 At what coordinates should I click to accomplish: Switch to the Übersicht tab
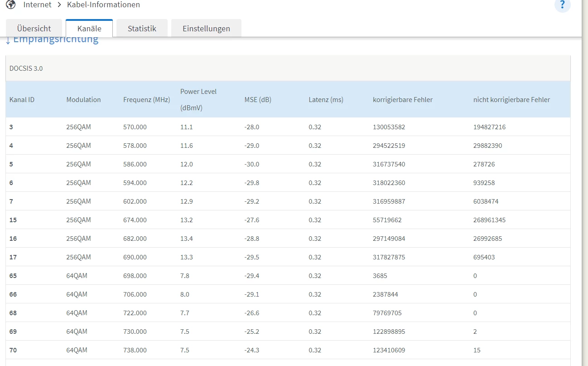click(34, 28)
